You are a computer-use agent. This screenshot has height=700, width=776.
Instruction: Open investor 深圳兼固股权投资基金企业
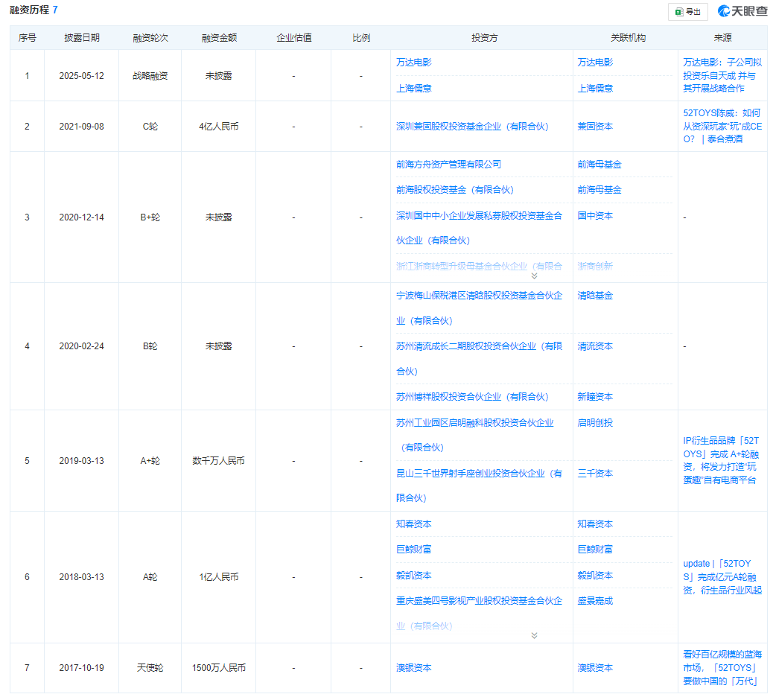click(472, 127)
